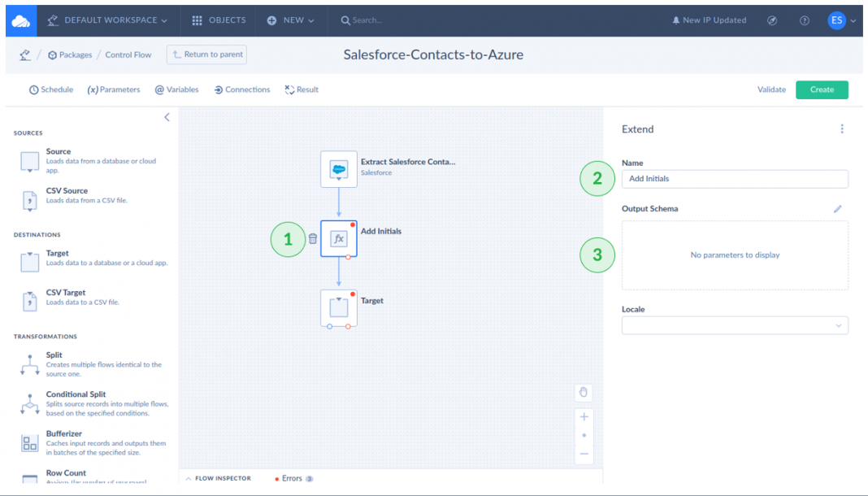This screenshot has height=496, width=868.
Task: Zoom out on the canvas
Action: click(584, 454)
